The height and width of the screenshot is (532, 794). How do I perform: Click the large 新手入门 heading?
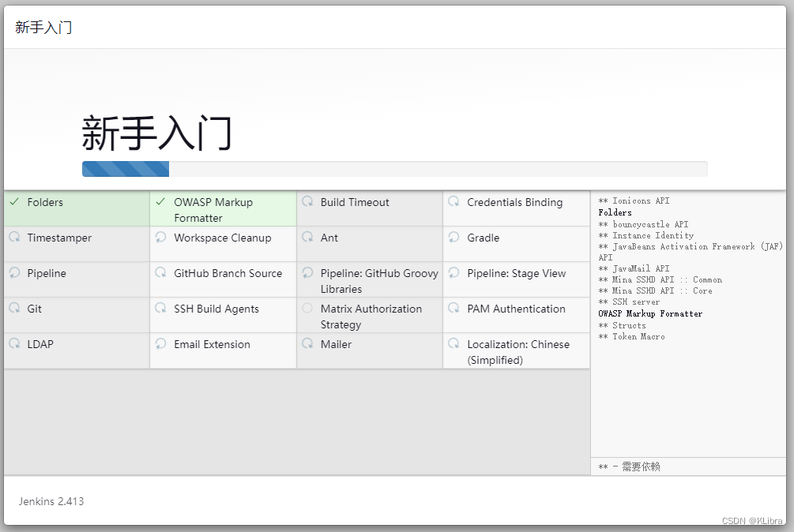click(x=156, y=133)
